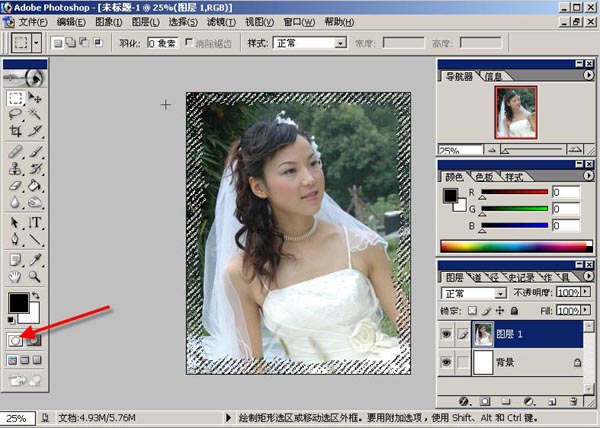600x428 pixels.
Task: Select the Lasso tool
Action: coord(15,114)
